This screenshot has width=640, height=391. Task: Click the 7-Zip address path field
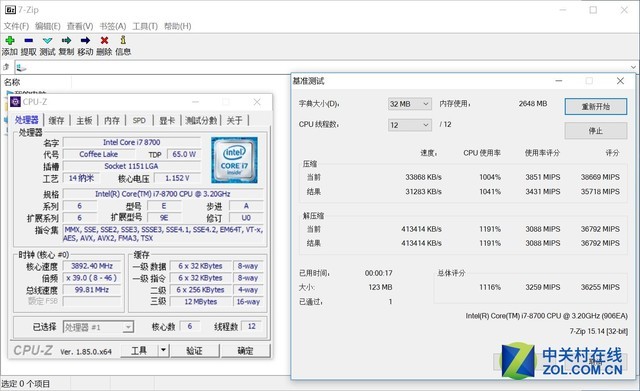click(x=322, y=67)
